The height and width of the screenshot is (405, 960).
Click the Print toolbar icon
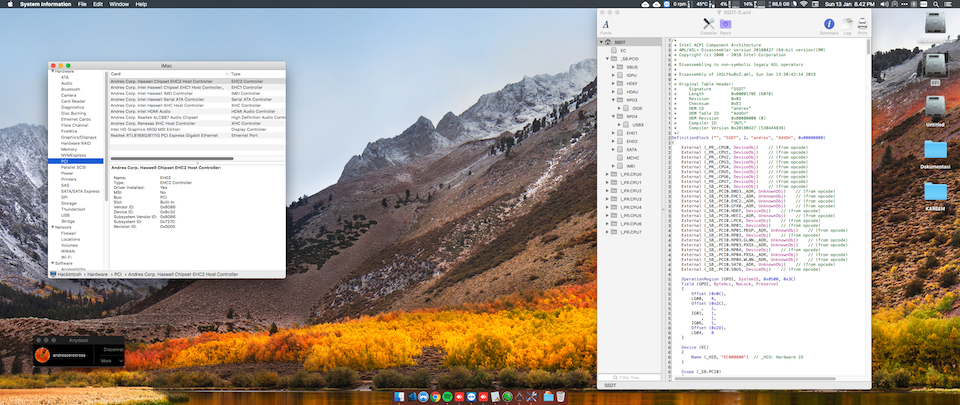coord(862,26)
